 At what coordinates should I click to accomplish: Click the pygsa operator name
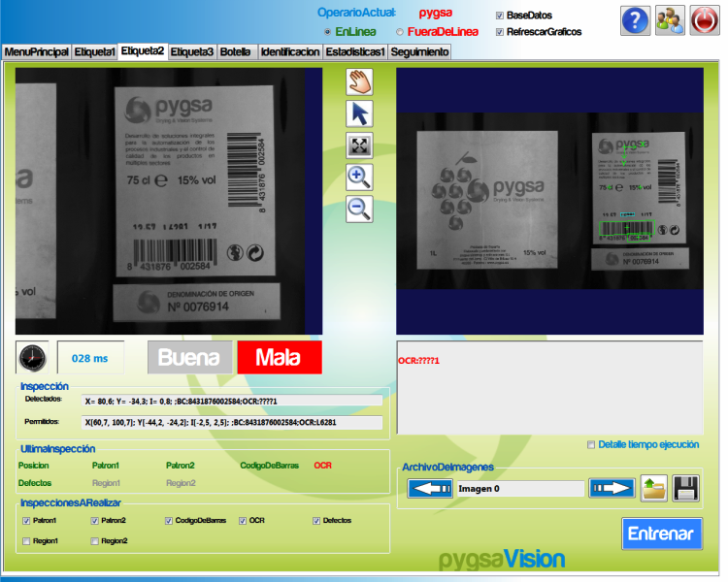(436, 13)
